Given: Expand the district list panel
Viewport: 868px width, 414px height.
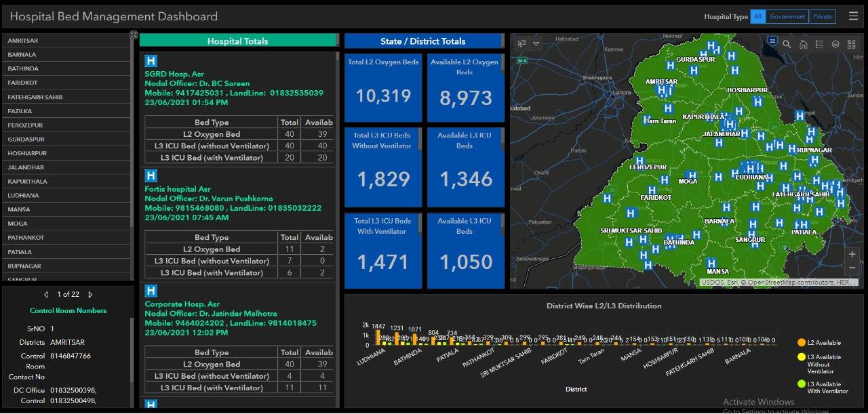Looking at the screenshot, I should pos(134,35).
